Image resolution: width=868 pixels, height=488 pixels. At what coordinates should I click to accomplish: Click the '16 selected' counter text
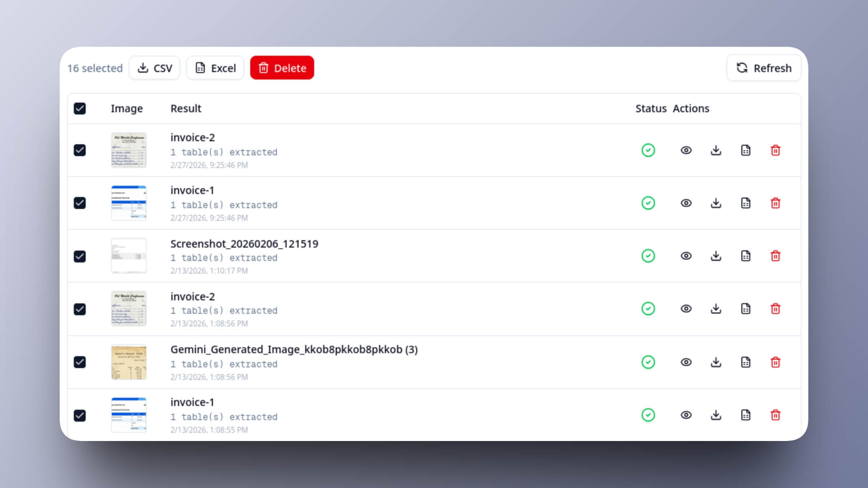[95, 68]
